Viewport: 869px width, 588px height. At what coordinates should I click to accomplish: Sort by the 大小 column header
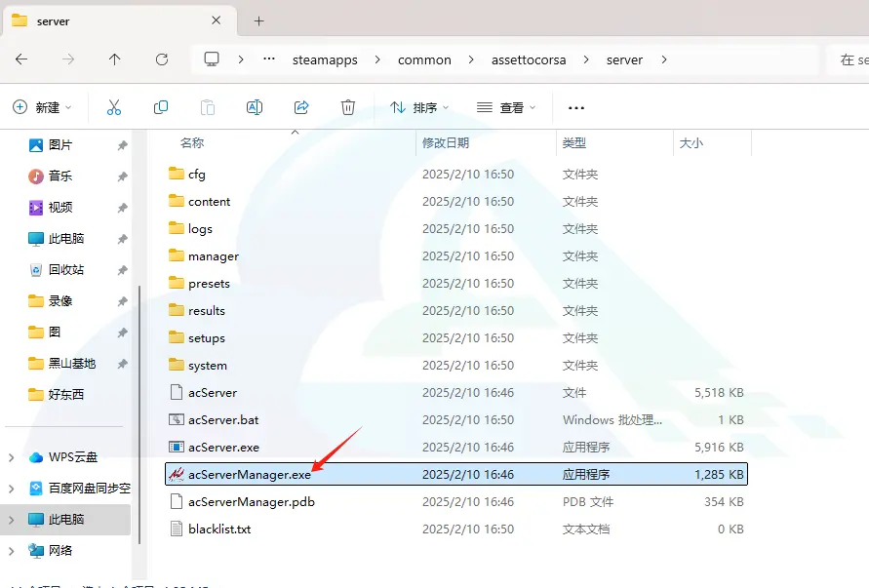click(691, 143)
